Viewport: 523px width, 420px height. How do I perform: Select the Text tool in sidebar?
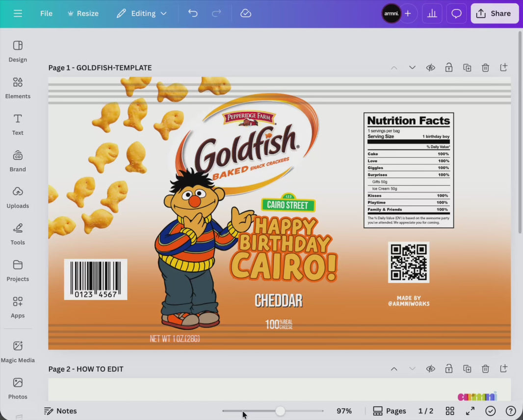(18, 124)
